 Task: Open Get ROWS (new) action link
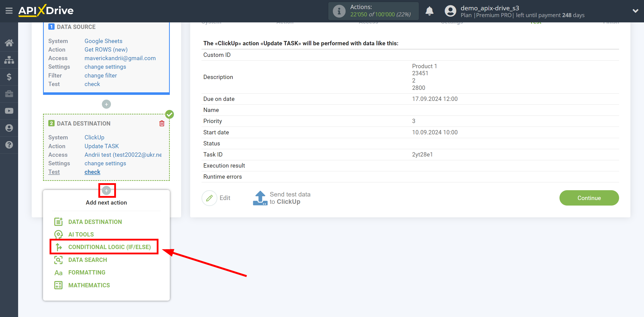tap(106, 50)
